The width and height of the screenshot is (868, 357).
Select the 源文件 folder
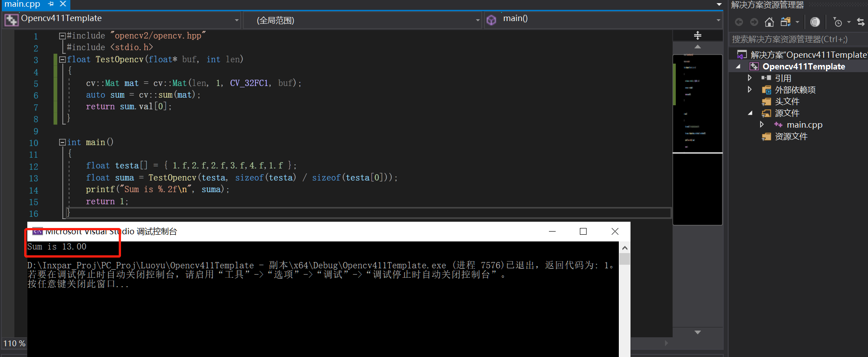pyautogui.click(x=787, y=113)
